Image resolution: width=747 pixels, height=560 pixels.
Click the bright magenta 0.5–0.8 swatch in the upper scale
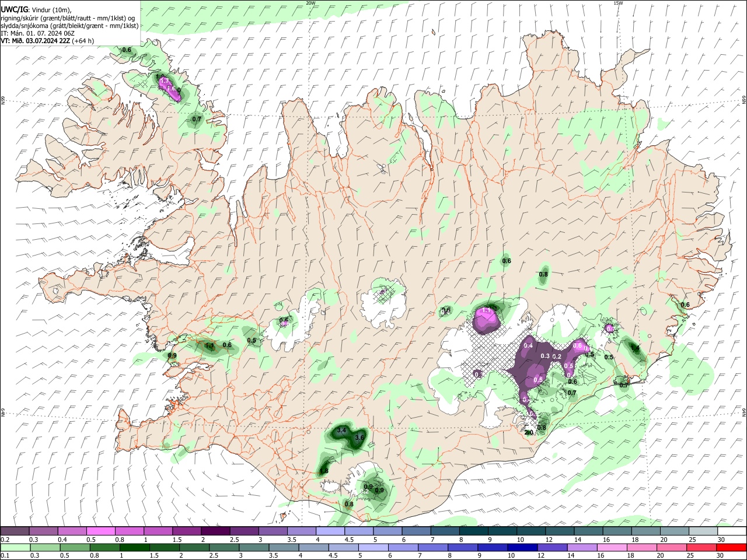pyautogui.click(x=100, y=531)
